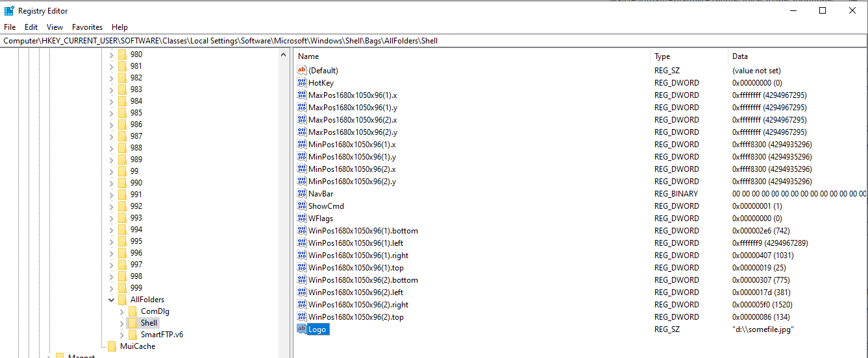868x358 pixels.
Task: Select the WinPos1680x1050x96(1).right value name
Action: (358, 255)
